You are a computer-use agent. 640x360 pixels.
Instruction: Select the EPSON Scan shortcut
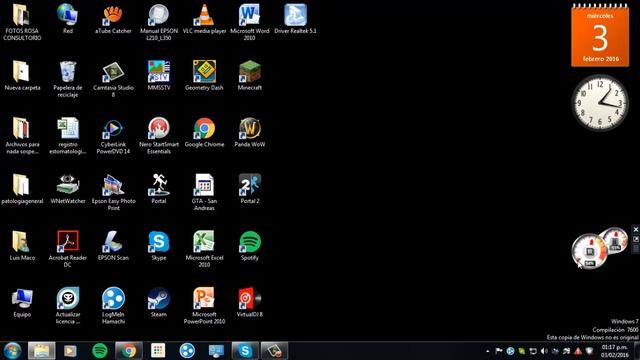113,246
